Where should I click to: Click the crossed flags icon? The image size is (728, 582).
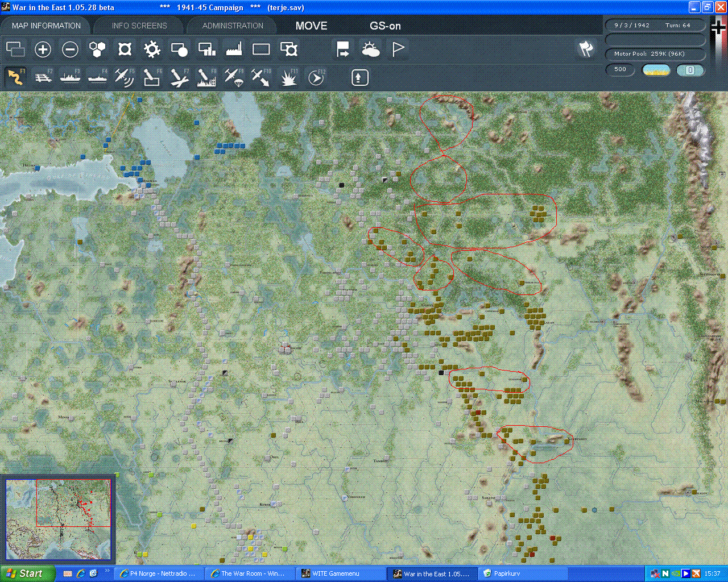(x=586, y=49)
